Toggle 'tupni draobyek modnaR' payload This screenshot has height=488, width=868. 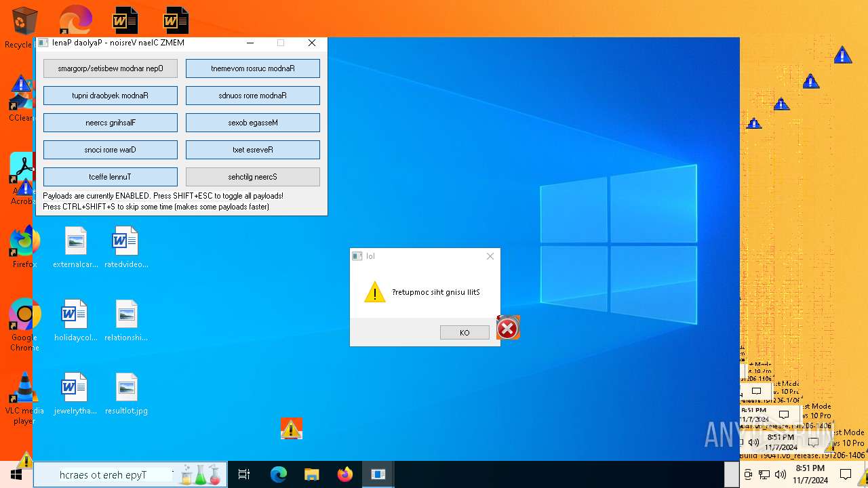pos(111,96)
